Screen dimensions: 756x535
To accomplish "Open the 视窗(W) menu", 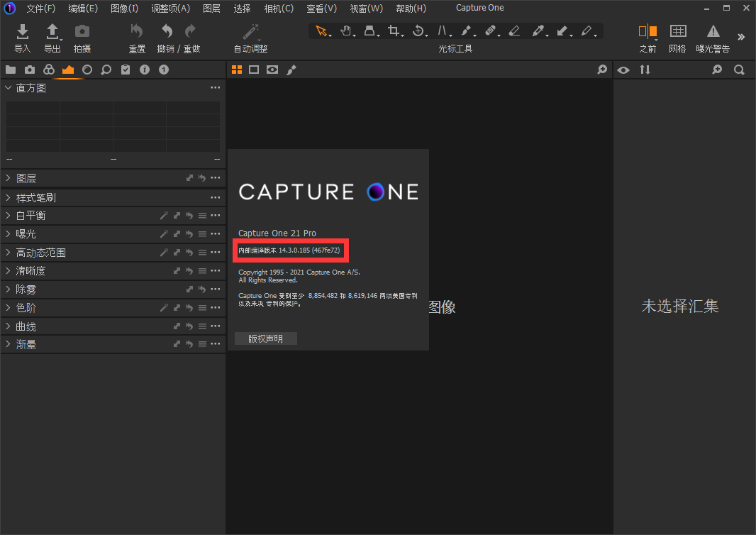I will tap(367, 9).
